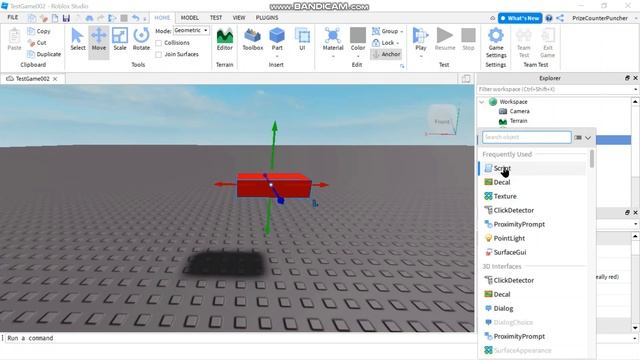Insert PointLight object
The width and height of the screenshot is (640, 360).
(533, 238)
